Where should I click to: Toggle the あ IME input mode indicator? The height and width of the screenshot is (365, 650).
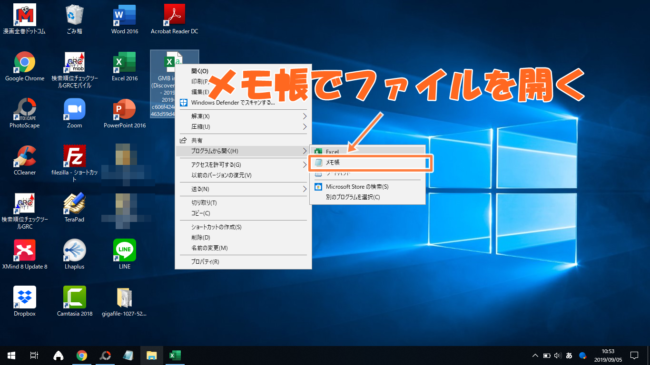[569, 355]
